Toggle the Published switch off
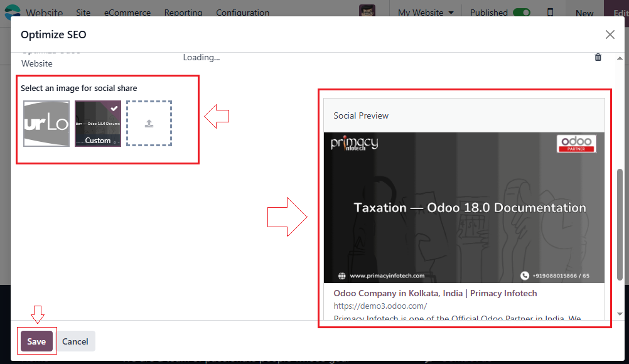629x364 pixels. coord(522,12)
